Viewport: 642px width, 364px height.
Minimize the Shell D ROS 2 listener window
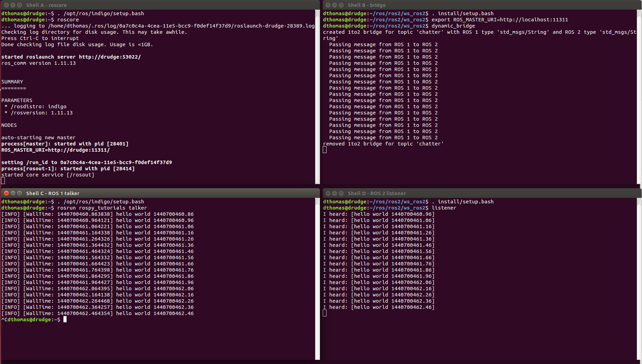point(334,193)
